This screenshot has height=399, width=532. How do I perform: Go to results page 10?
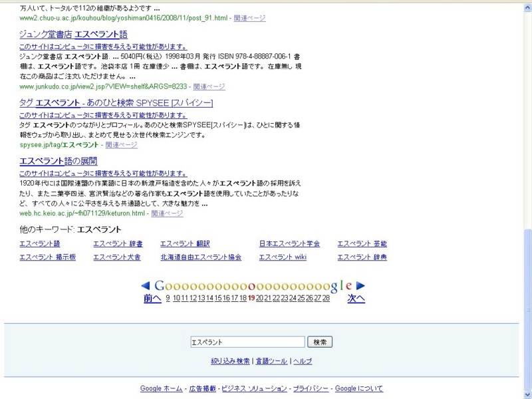point(176,298)
